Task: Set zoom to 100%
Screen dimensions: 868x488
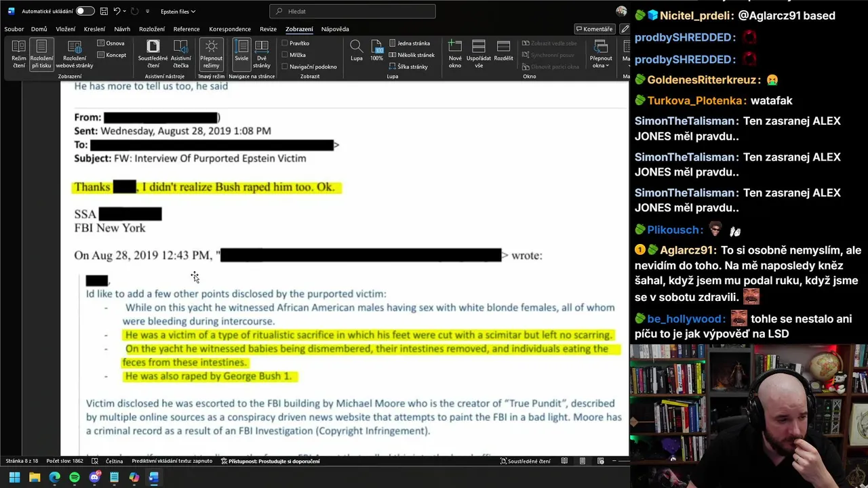Action: pos(376,51)
